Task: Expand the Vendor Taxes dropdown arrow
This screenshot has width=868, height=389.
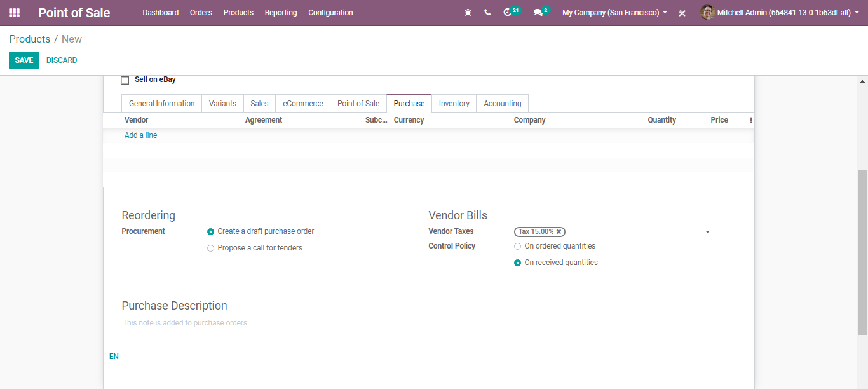Action: point(707,233)
